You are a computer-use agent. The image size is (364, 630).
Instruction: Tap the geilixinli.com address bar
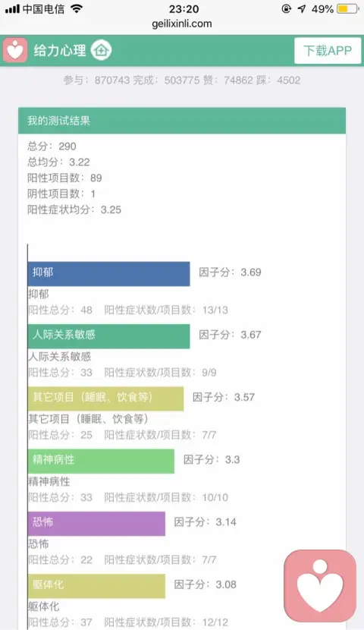182,24
